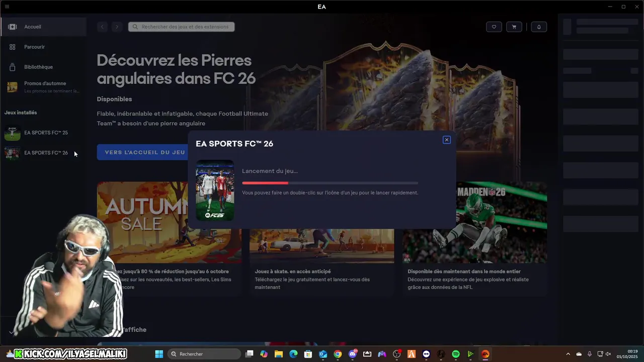Viewport: 644px width, 362px height.
Task: Click the Bibliothèque library icon
Action: tap(13, 67)
